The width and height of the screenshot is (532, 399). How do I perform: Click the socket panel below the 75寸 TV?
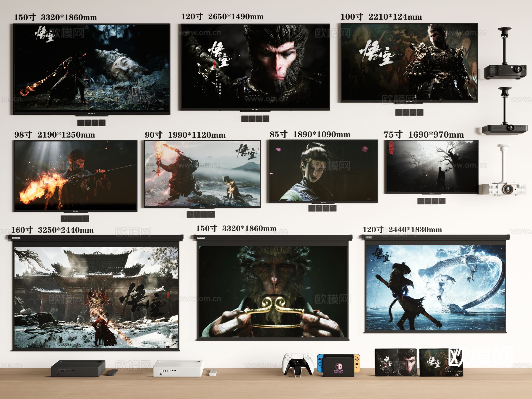432,201
